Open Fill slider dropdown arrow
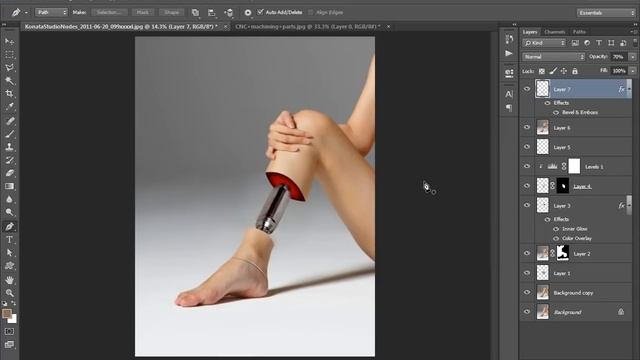Image resolution: width=640 pixels, height=360 pixels. click(633, 71)
